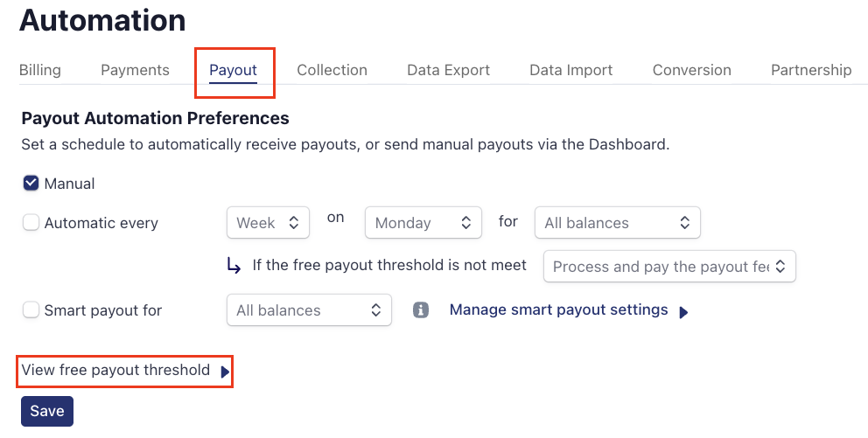
Task: Open the Monday day dropdown
Action: (x=423, y=223)
